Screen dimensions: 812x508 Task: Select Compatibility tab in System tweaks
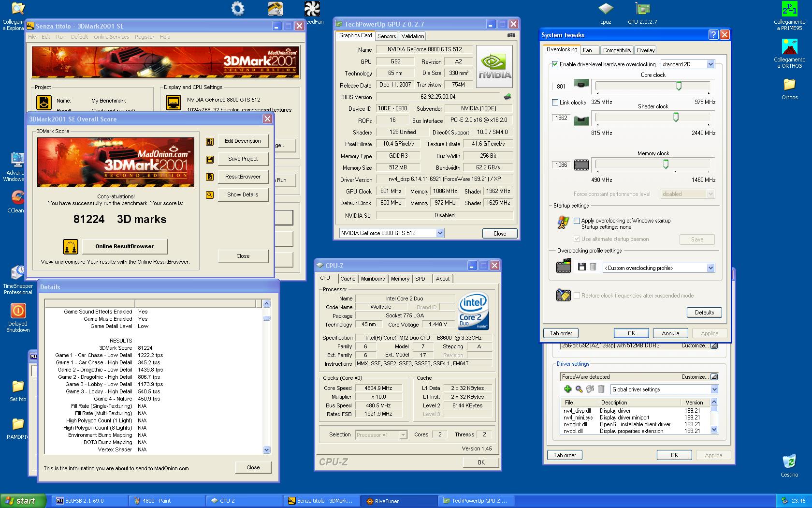(617, 50)
